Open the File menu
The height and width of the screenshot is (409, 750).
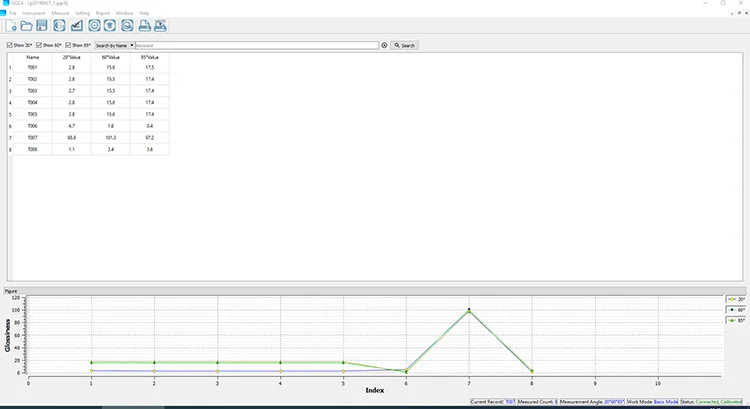pos(13,13)
